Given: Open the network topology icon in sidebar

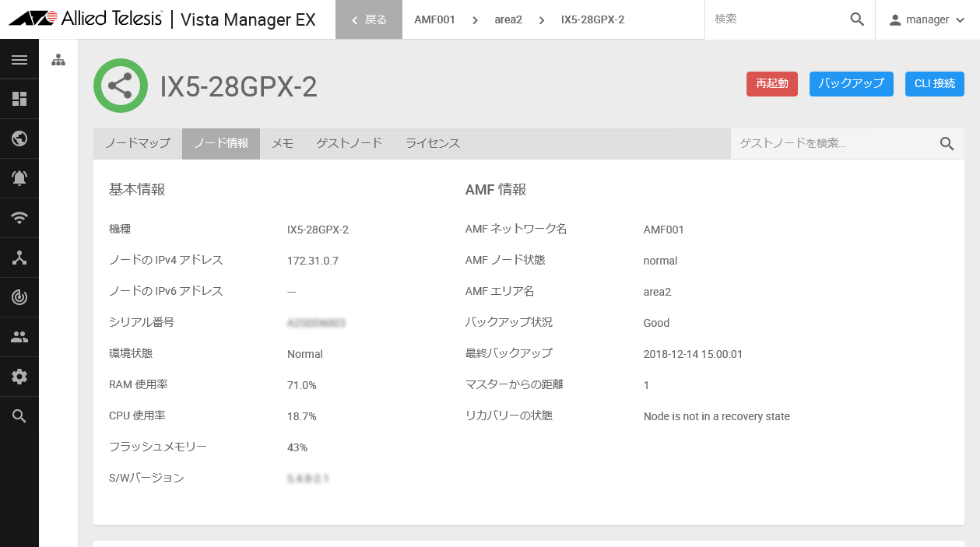Looking at the screenshot, I should point(19,258).
